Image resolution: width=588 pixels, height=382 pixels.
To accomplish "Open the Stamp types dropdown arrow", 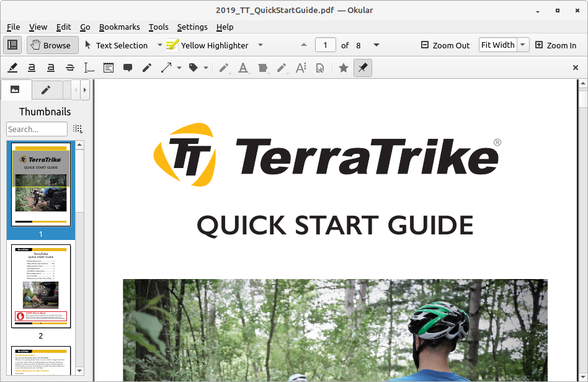I will (x=206, y=68).
